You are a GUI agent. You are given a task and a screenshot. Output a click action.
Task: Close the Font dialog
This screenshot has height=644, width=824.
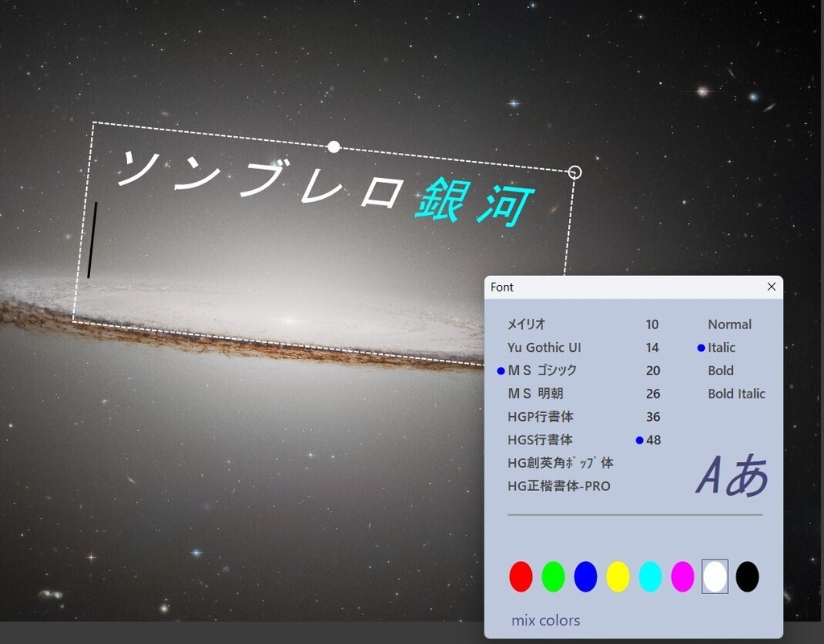point(772,287)
